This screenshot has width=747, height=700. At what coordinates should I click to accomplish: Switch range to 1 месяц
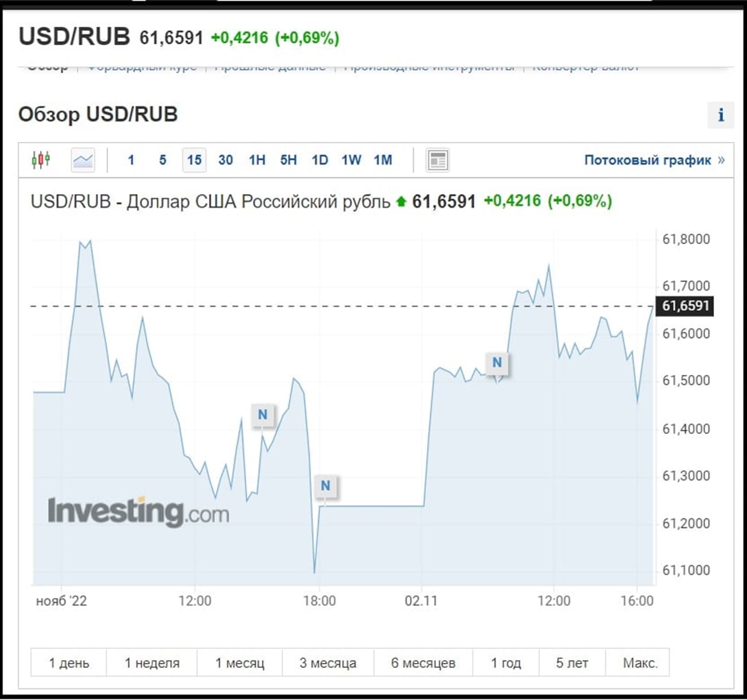tap(240, 663)
